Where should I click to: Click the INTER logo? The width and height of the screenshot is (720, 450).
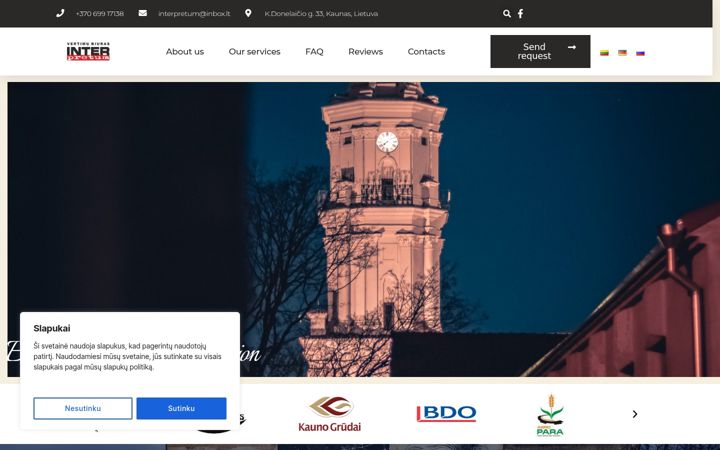click(x=88, y=51)
